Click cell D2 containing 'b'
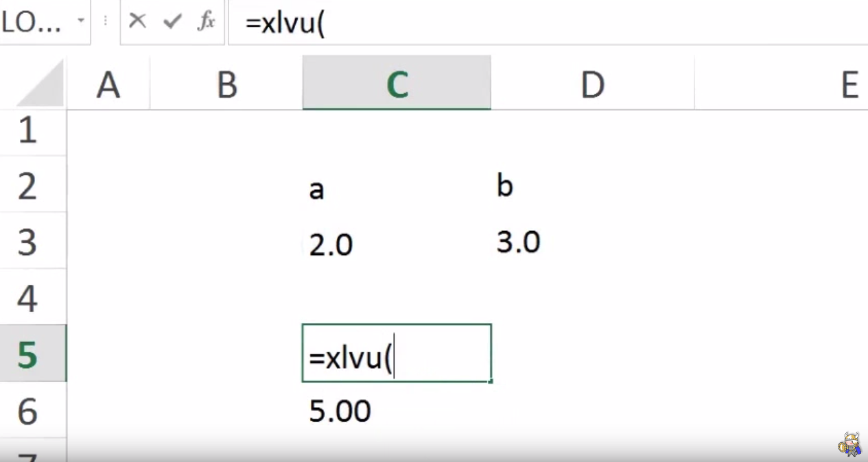 click(x=592, y=186)
